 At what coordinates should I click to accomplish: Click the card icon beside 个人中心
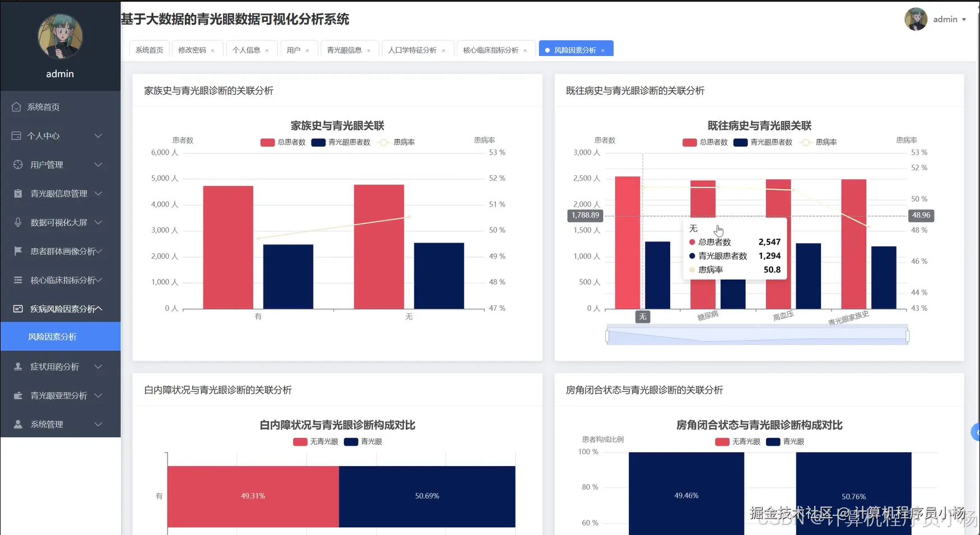(16, 136)
